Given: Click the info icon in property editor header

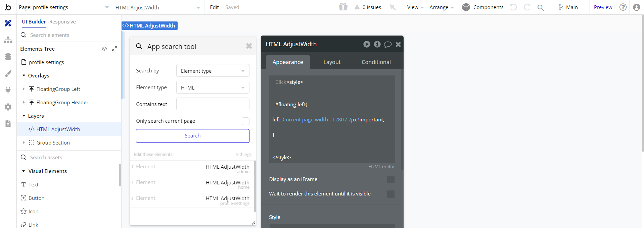Looking at the screenshot, I should (x=377, y=44).
